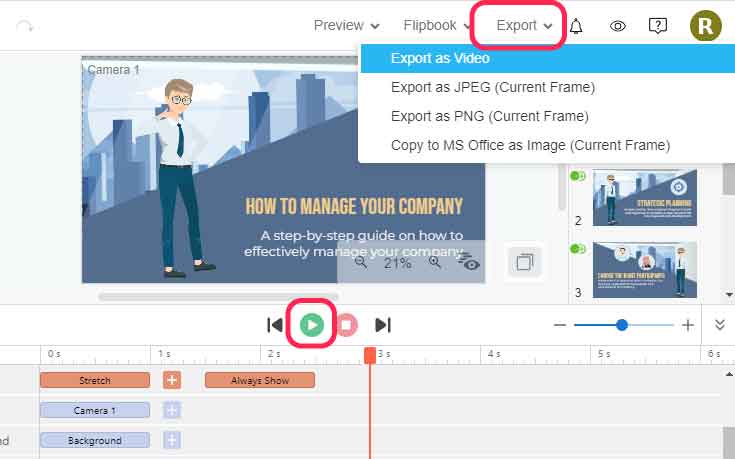Click the canvas zoom out magnifier
The height and width of the screenshot is (459, 735).
(x=361, y=263)
